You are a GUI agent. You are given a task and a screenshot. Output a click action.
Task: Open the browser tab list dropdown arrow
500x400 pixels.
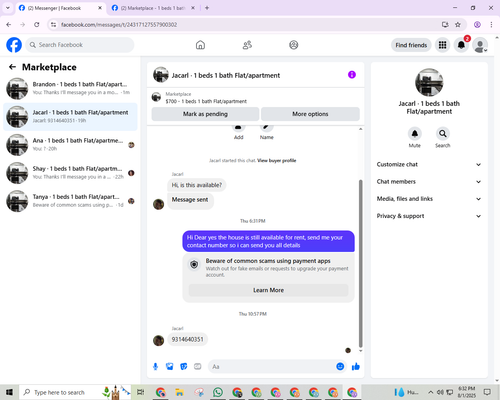tap(8, 8)
